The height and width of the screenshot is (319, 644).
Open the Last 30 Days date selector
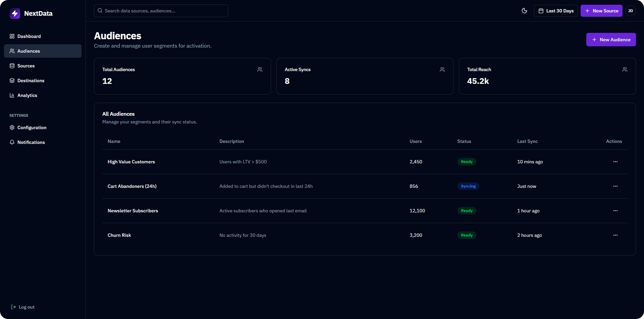coord(555,10)
